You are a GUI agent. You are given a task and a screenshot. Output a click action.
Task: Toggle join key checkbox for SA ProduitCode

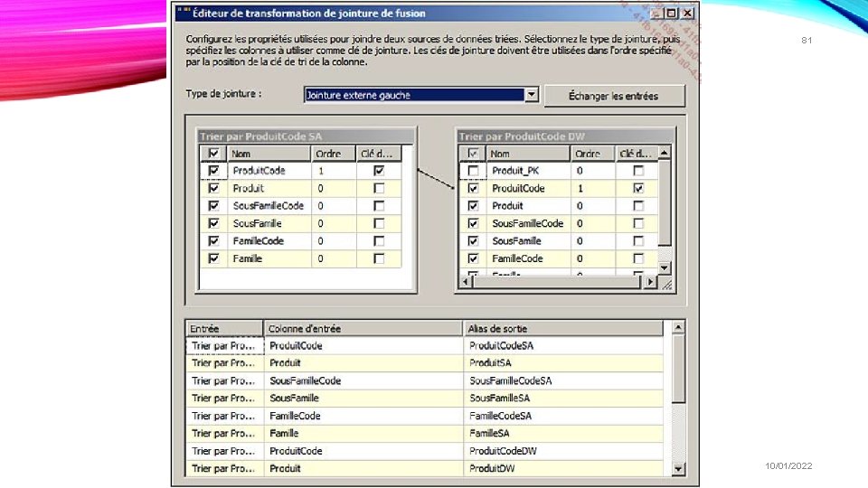[x=379, y=171]
